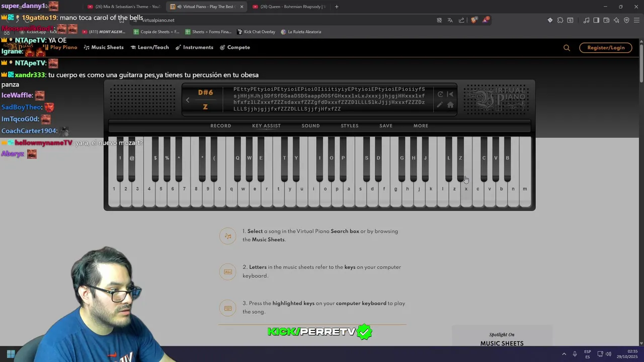Click the Copia de Sheets bookmark
644x362 pixels.
(156, 32)
